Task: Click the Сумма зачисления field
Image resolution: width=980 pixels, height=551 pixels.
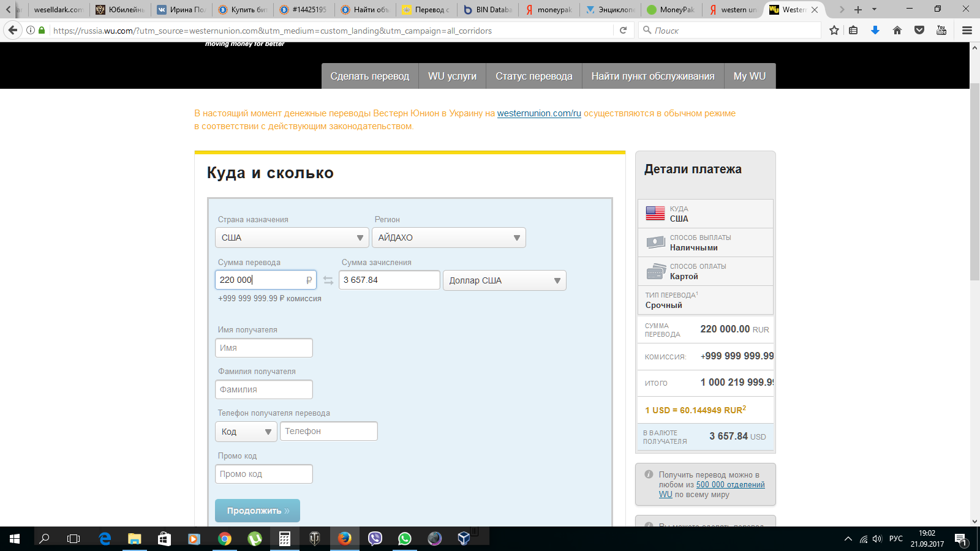Action: [x=390, y=280]
